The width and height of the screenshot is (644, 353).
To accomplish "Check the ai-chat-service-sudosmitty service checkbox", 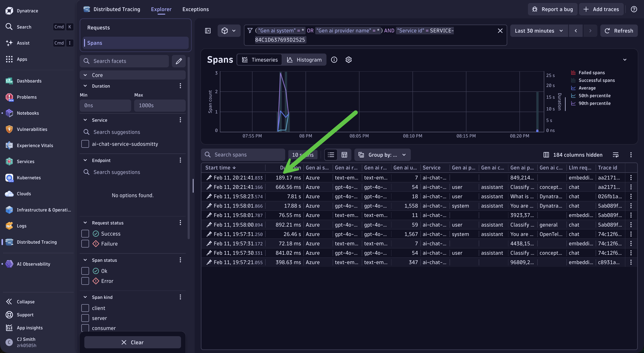I will (x=85, y=144).
